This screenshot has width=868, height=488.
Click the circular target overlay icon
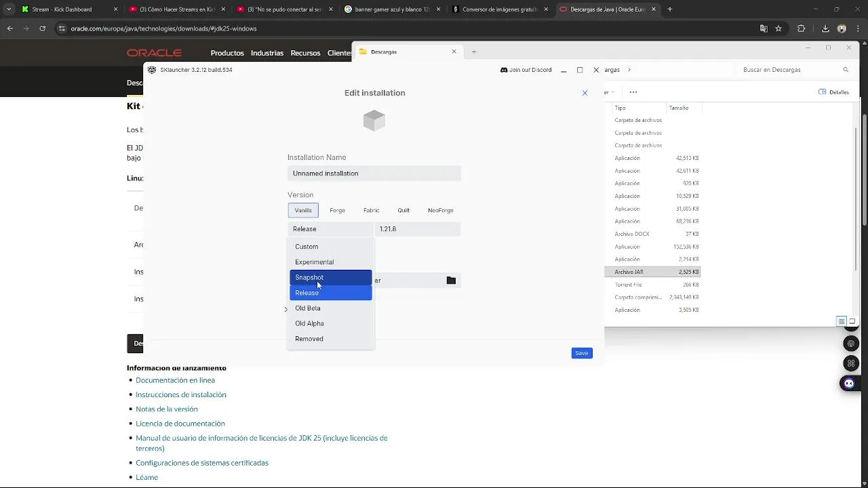pyautogui.click(x=851, y=344)
